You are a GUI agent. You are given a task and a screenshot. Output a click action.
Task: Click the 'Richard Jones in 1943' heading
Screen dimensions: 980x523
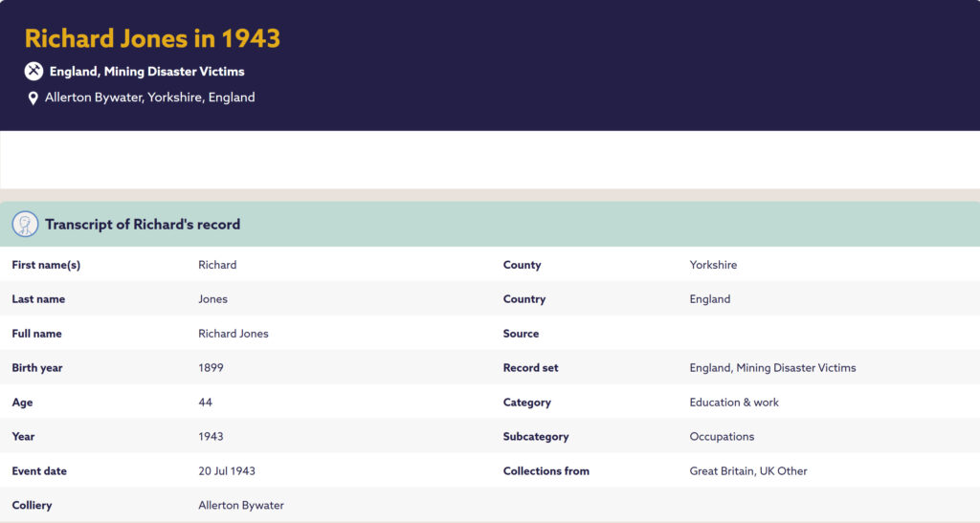point(152,38)
